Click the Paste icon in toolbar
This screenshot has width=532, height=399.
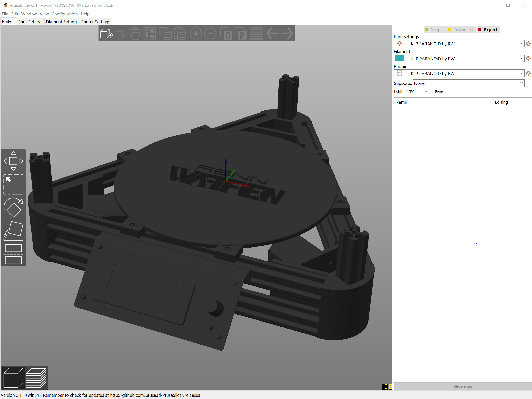(x=180, y=33)
